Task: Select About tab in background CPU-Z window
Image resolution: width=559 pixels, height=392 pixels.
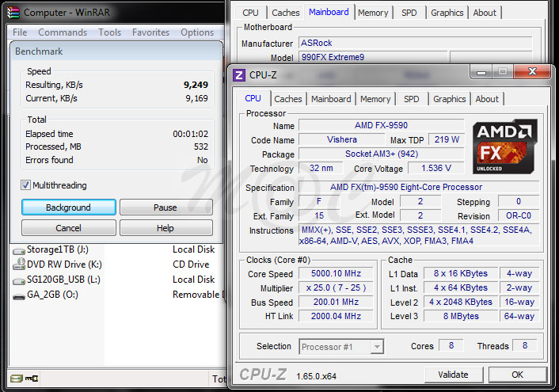Action: coord(485,13)
